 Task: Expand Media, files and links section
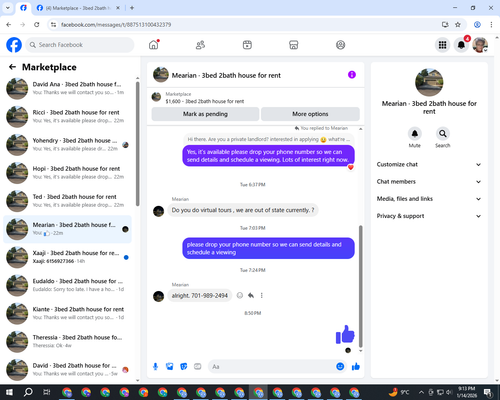[429, 199]
